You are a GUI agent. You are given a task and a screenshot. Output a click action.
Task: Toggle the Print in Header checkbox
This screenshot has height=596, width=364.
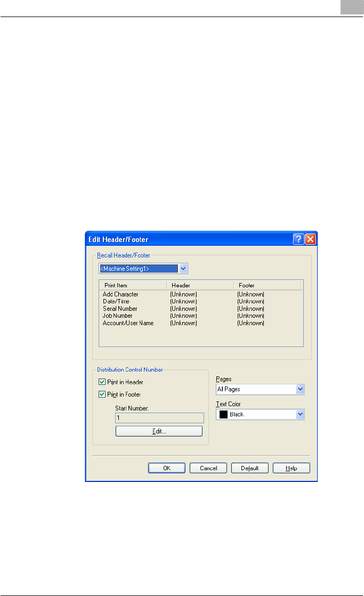click(102, 382)
